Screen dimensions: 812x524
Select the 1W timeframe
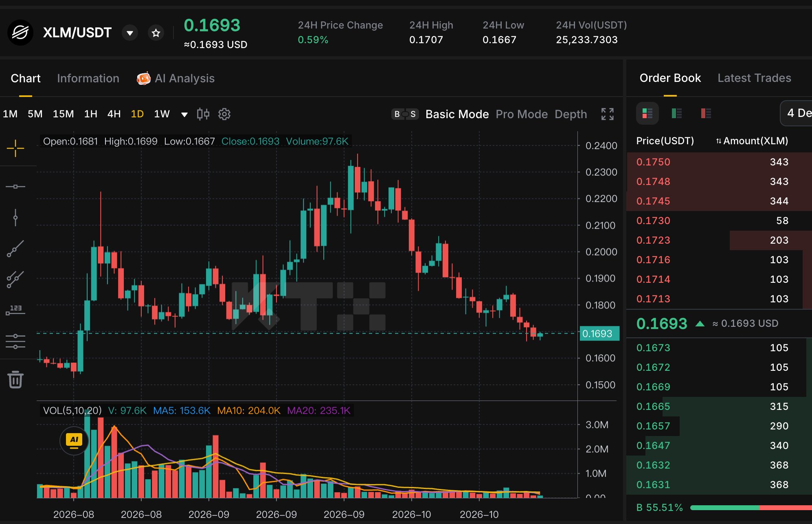(x=162, y=114)
